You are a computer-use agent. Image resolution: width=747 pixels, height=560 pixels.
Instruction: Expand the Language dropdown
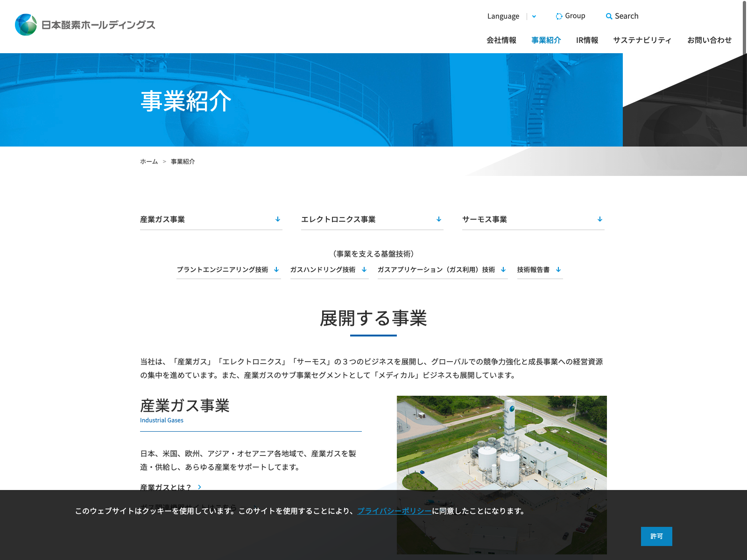tap(534, 16)
